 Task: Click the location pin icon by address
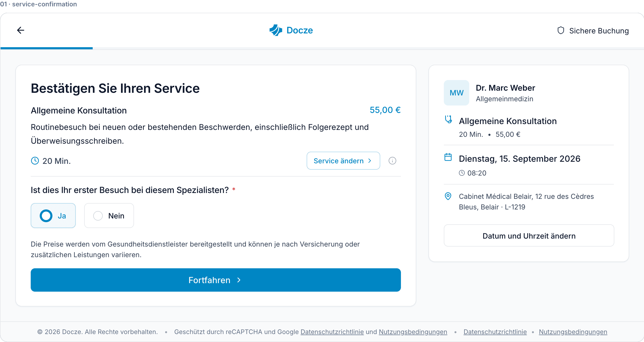click(448, 196)
